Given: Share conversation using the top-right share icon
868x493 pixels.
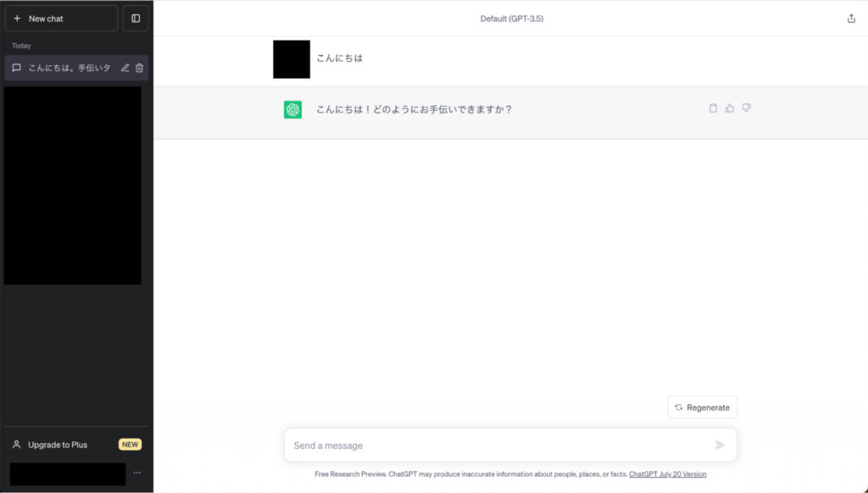Looking at the screenshot, I should tap(851, 19).
